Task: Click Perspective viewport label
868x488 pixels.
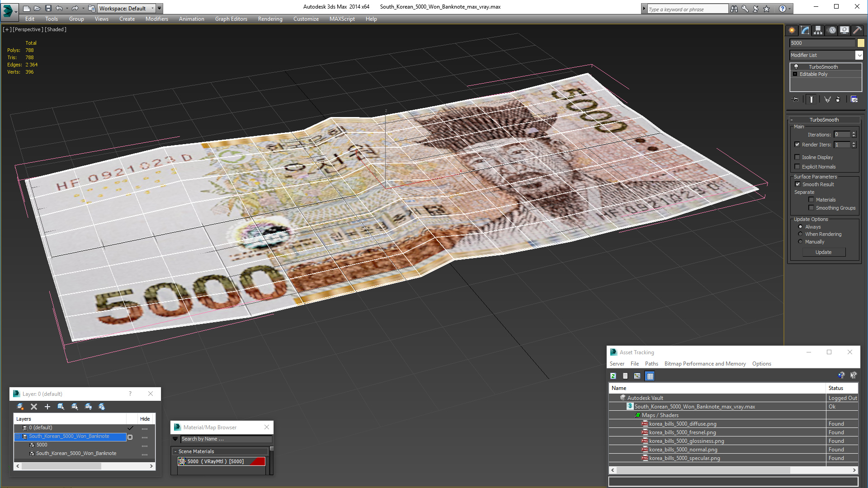Action: pyautogui.click(x=28, y=29)
